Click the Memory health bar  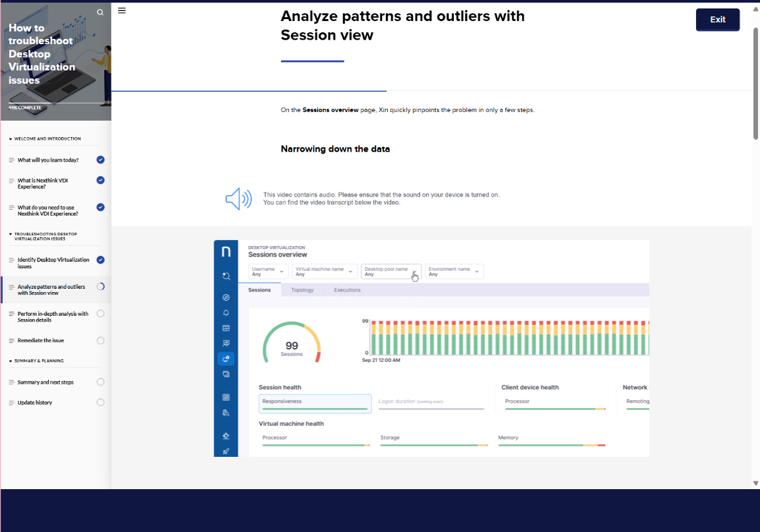click(552, 445)
